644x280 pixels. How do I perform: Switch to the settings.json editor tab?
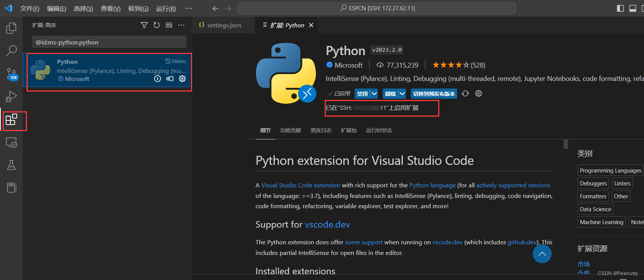(x=224, y=25)
